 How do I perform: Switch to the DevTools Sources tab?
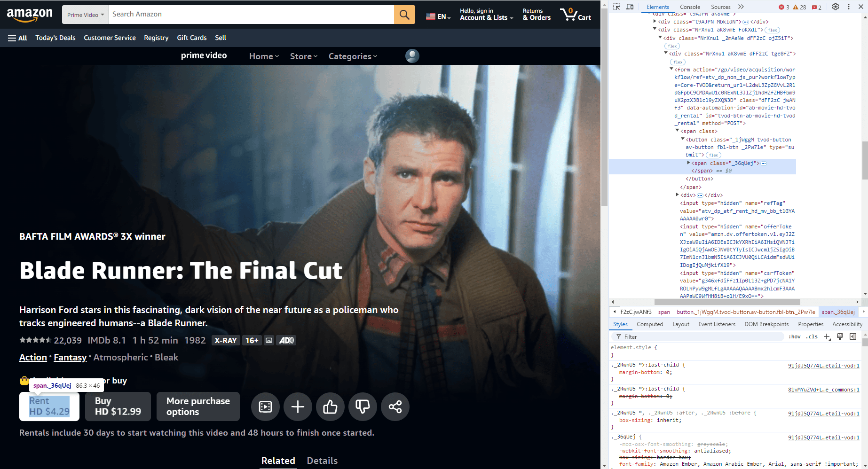pos(720,7)
